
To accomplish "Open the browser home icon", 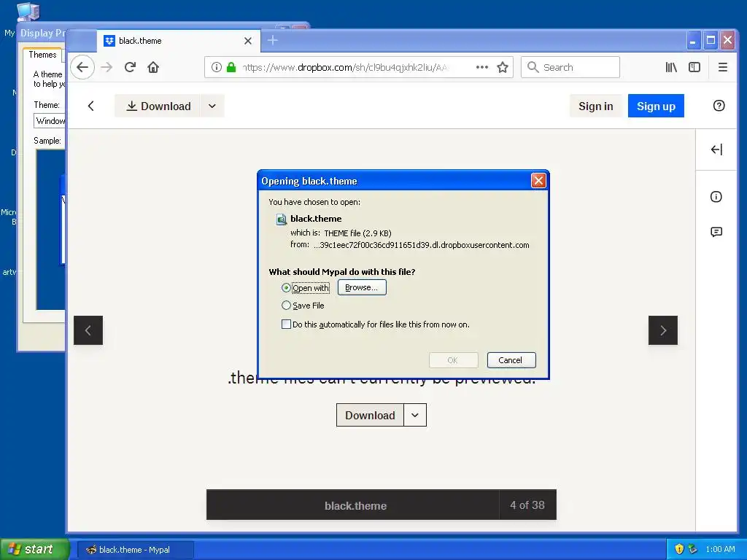I will (153, 67).
